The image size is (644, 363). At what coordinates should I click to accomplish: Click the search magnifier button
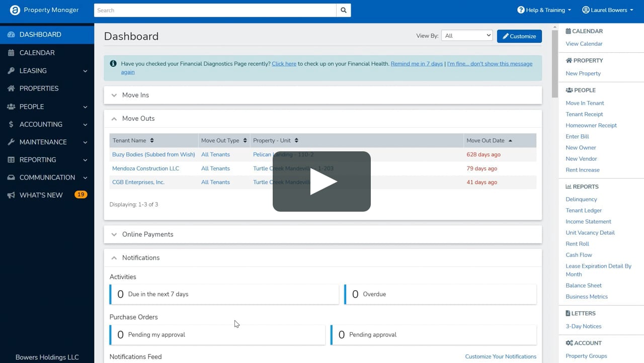[x=344, y=10]
